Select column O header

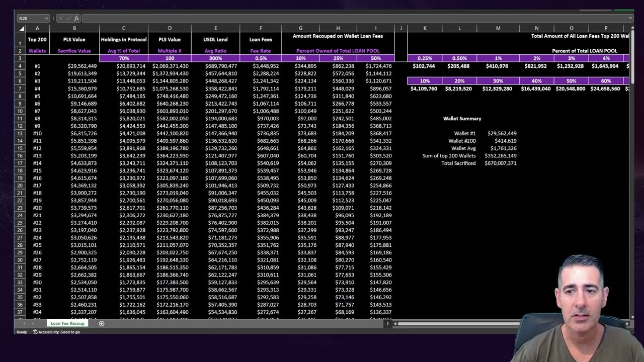pyautogui.click(x=571, y=28)
